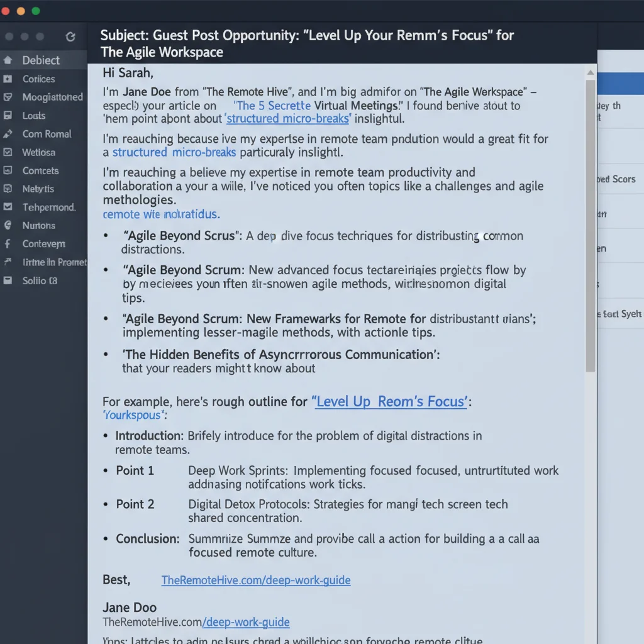Click the 'Agile Beyond Scrus' bullet
Image resolution: width=644 pixels, height=644 pixels.
coord(182,236)
